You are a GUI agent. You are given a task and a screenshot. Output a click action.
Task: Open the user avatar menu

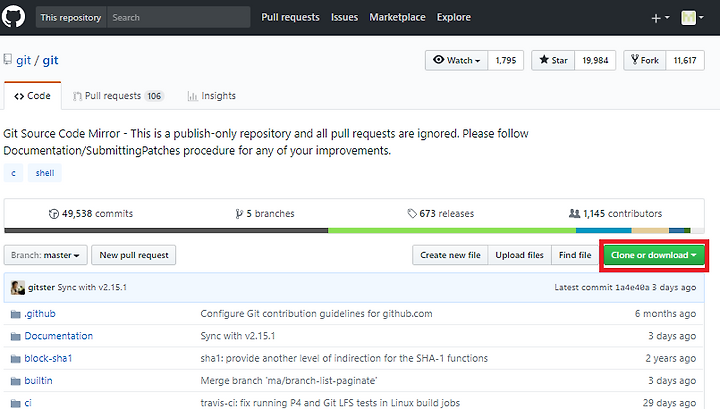692,18
